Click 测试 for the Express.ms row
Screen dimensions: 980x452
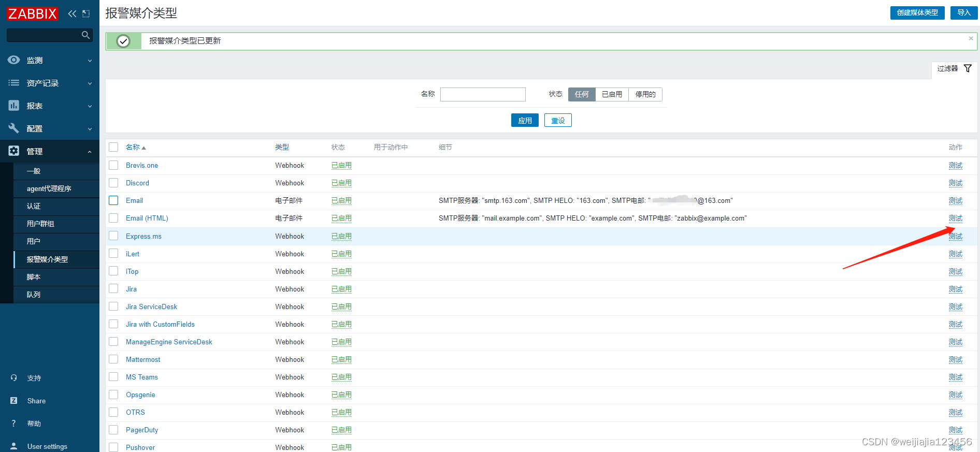[955, 236]
